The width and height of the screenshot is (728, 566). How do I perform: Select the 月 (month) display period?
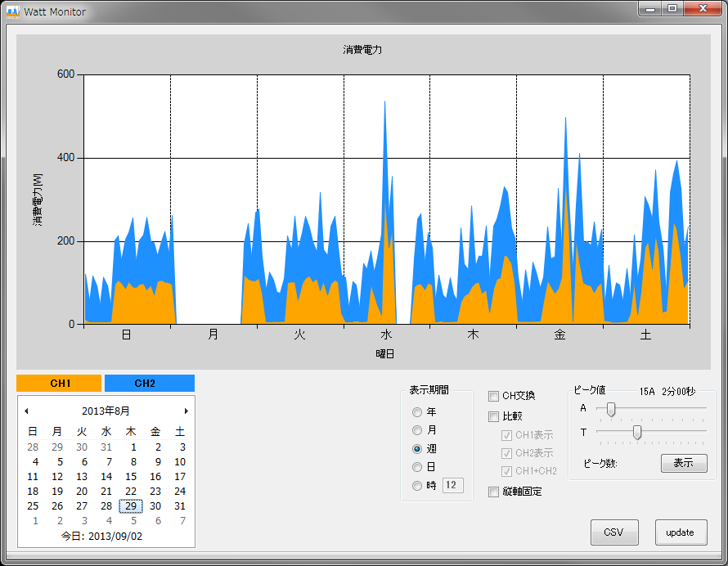tap(417, 430)
